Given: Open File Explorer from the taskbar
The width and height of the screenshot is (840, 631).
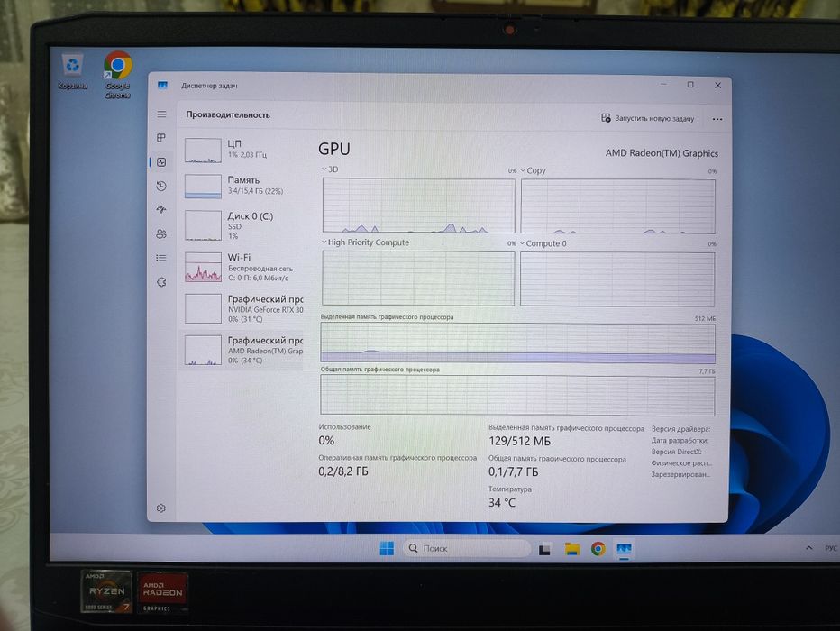Looking at the screenshot, I should [571, 548].
